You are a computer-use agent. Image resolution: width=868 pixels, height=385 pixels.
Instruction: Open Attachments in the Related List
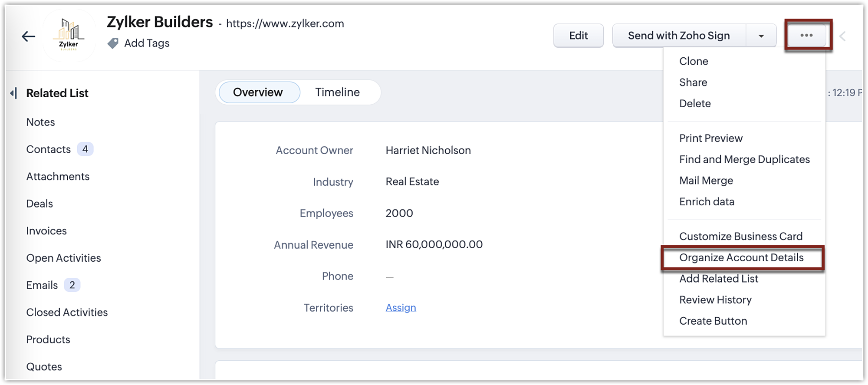[58, 177]
